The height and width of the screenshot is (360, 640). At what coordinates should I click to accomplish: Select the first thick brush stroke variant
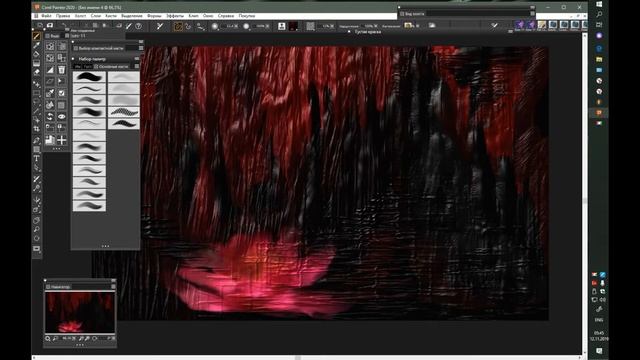(89, 76)
